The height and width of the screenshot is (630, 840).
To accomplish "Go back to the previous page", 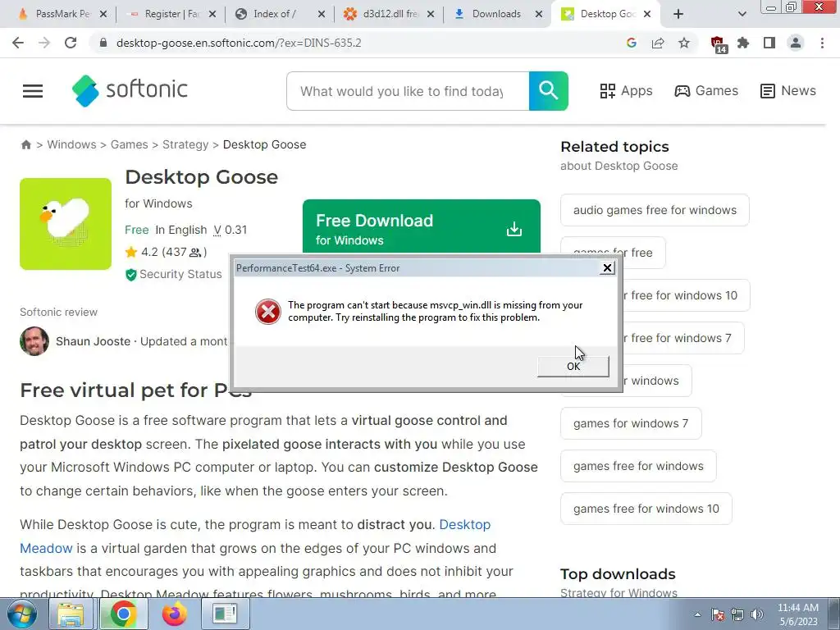I will 18,43.
